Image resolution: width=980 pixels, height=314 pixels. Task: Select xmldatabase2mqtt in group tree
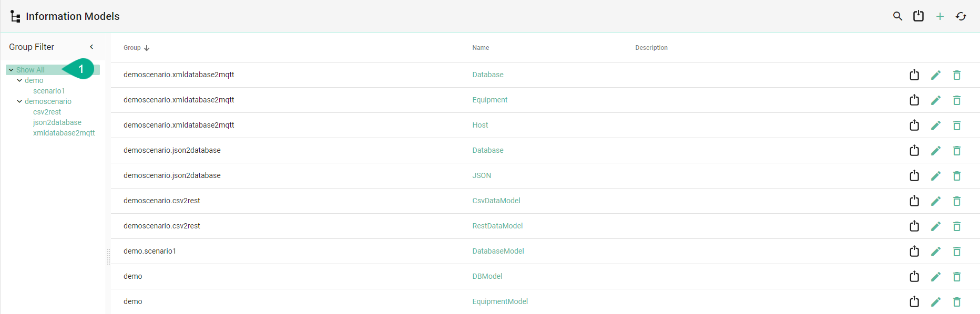click(64, 133)
